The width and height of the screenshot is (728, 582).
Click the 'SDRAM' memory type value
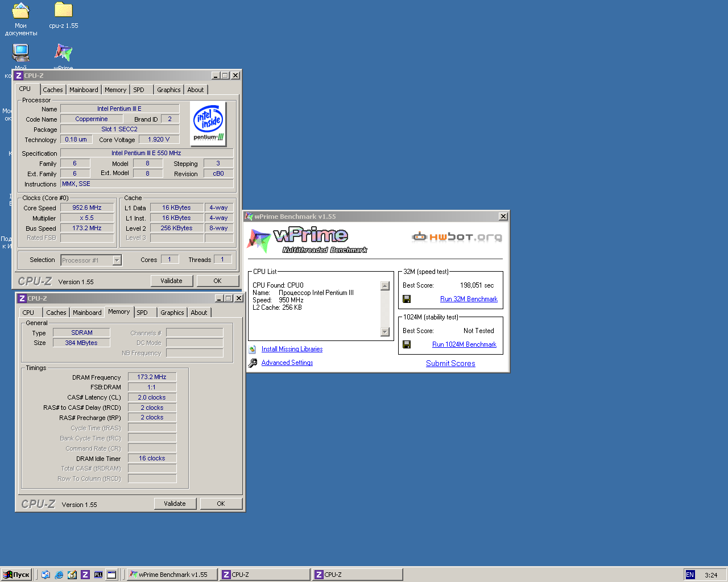point(82,332)
